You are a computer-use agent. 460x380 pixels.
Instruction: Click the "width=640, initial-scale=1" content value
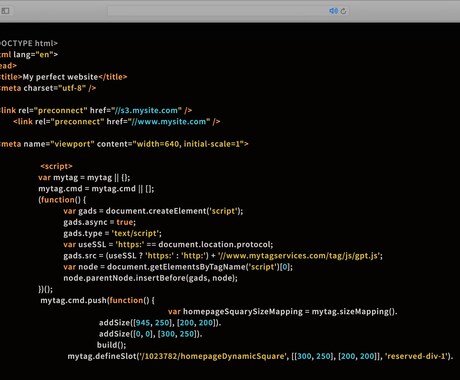pyautogui.click(x=188, y=144)
